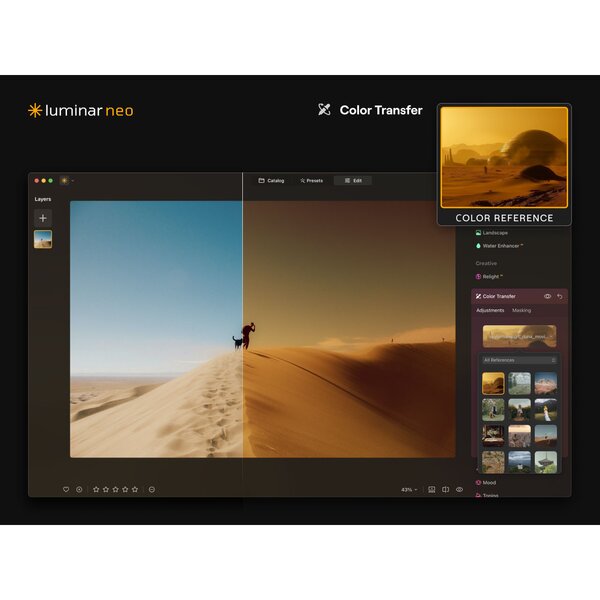Select the Masking tab in Color Transfer
600x600 pixels.
coord(521,310)
